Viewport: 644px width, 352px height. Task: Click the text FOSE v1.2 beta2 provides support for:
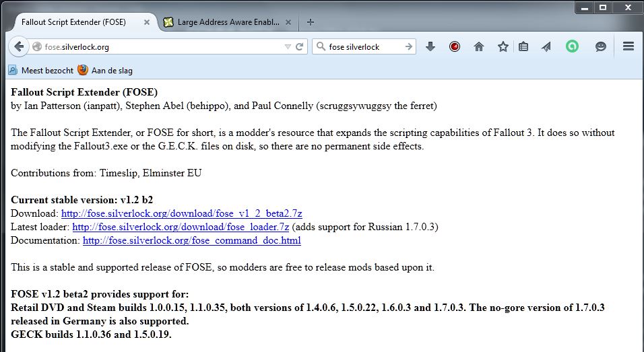[x=100, y=294]
